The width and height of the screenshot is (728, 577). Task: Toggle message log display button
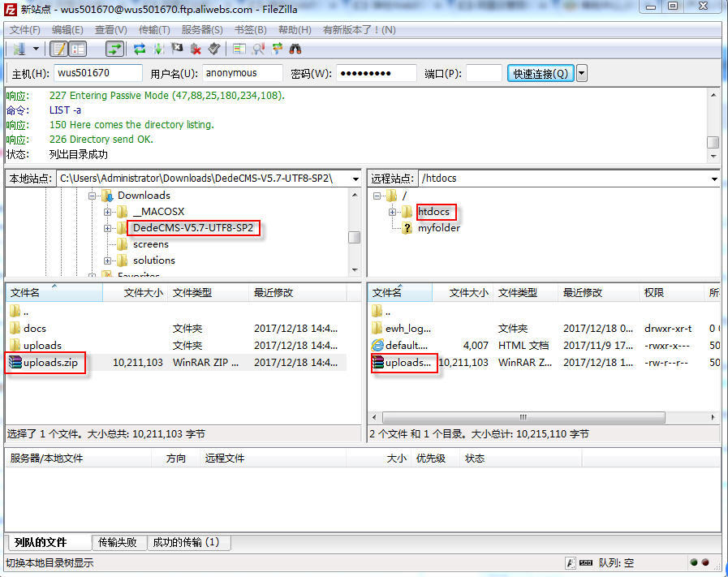(x=59, y=49)
